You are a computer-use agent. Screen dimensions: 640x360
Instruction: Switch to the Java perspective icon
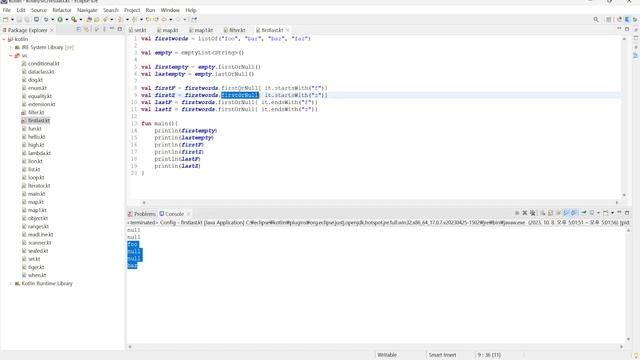619,20
